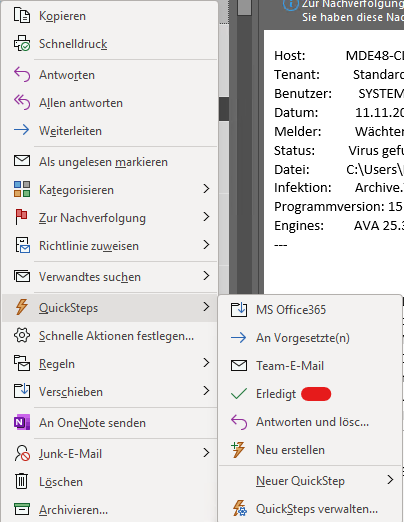Viewport: 404px width, 522px height.
Task: Click the Kopieren copy icon
Action: 22,16
